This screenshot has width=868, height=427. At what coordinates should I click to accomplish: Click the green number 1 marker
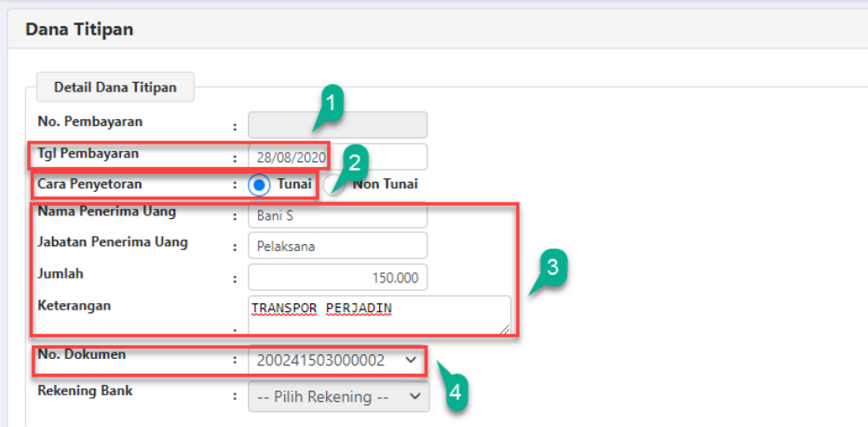click(330, 103)
